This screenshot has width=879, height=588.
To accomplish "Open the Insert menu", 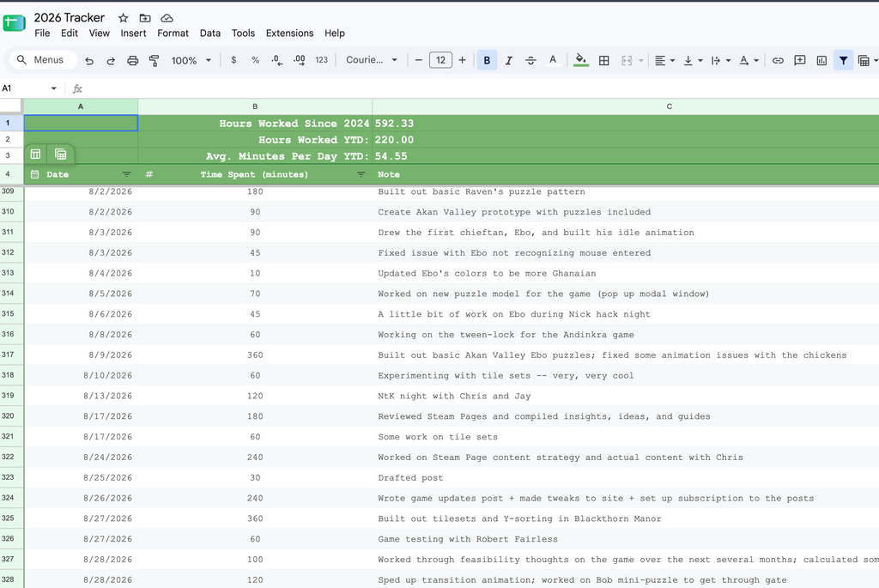I will point(133,33).
